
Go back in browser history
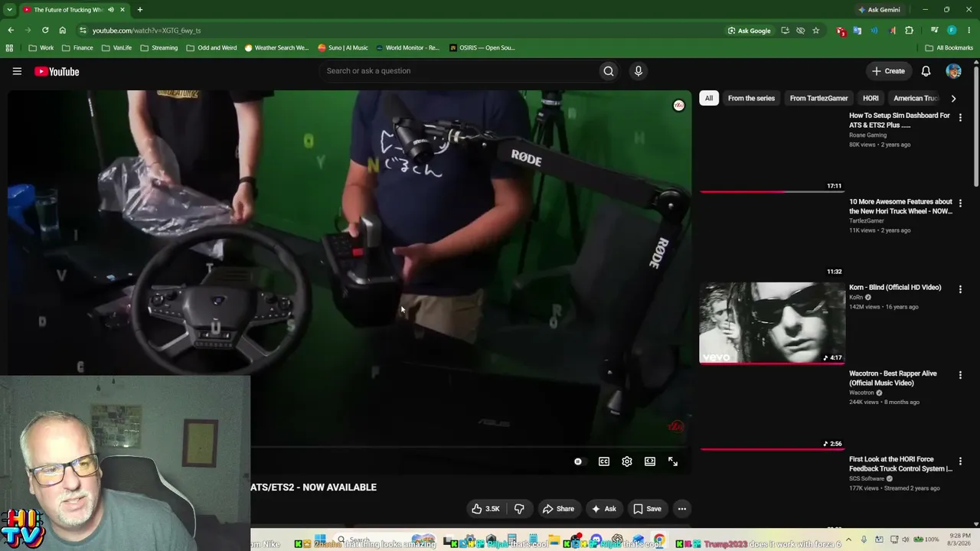(11, 31)
